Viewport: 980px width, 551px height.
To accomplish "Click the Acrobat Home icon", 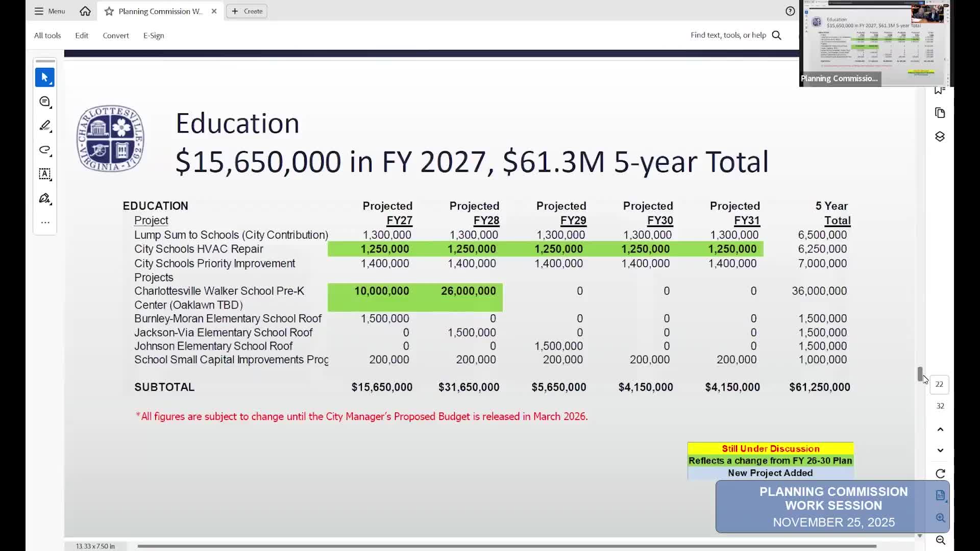I will click(85, 11).
